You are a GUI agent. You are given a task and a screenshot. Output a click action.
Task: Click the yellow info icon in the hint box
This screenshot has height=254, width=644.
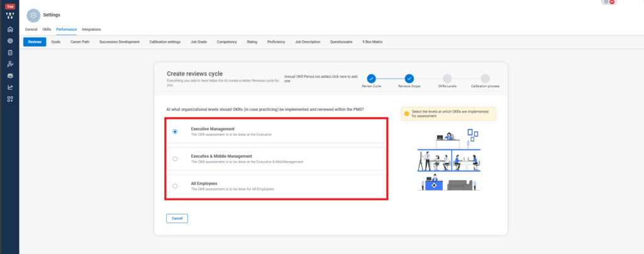(407, 114)
